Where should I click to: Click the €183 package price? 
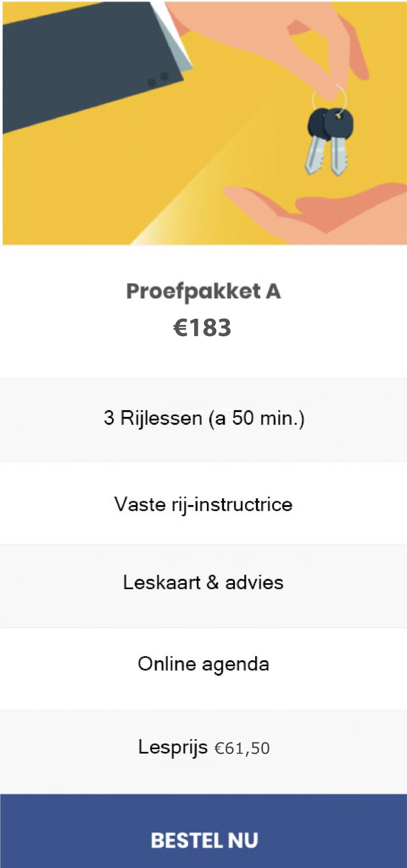pyautogui.click(x=202, y=328)
